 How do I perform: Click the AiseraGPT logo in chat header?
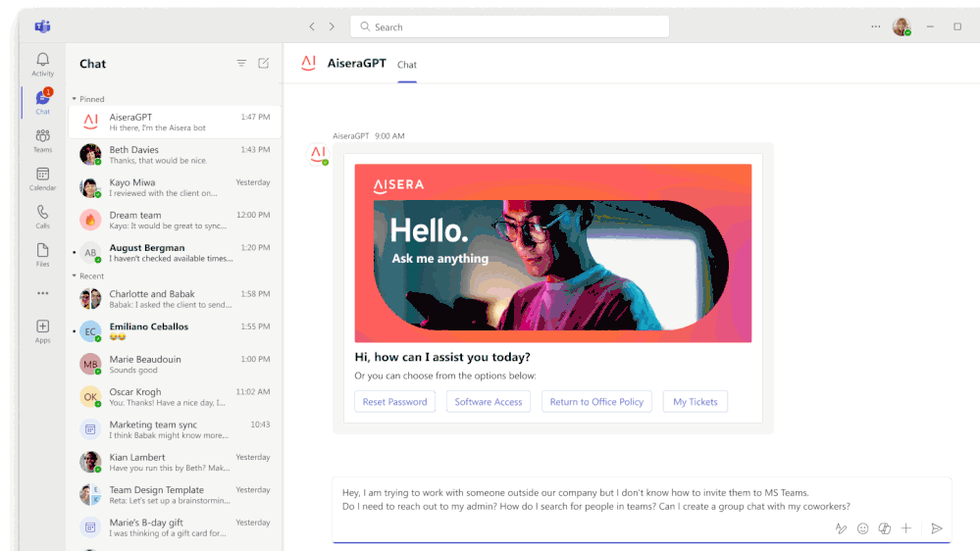point(309,63)
